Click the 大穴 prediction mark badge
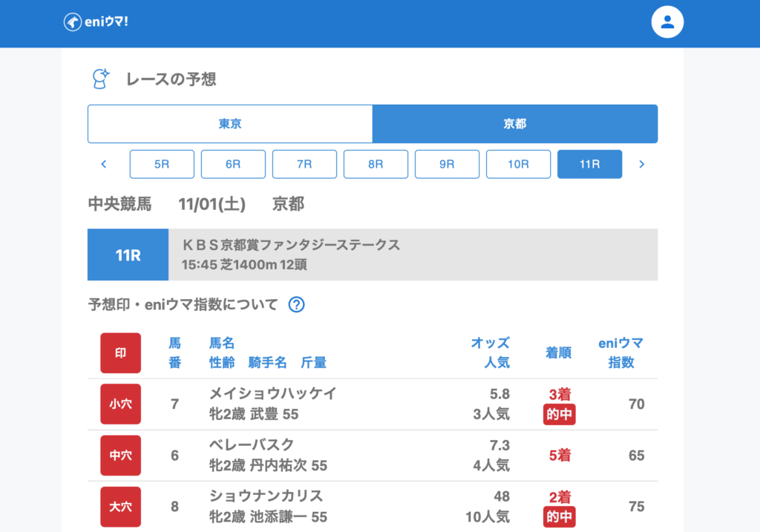760x532 pixels. click(x=120, y=507)
